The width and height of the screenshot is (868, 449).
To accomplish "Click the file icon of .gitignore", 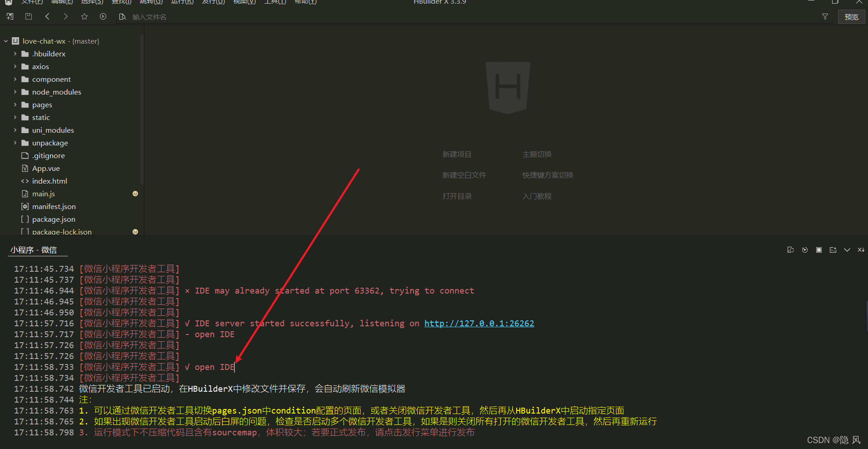I will point(25,155).
